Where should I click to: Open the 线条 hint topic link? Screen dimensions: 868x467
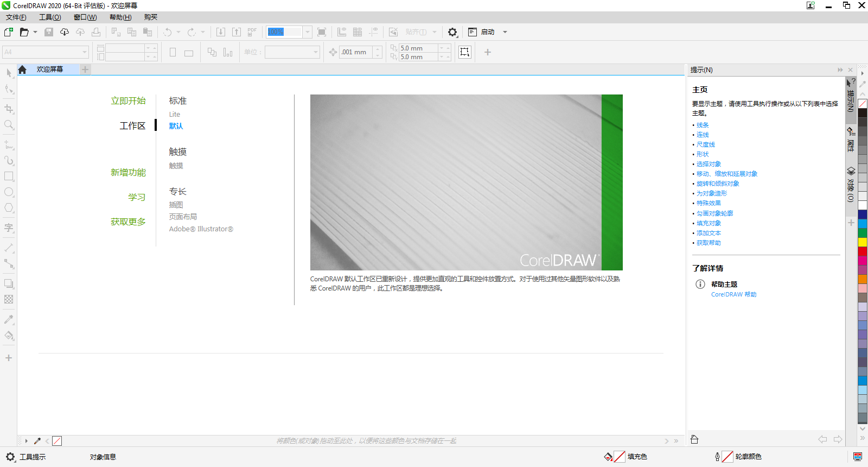[703, 125]
